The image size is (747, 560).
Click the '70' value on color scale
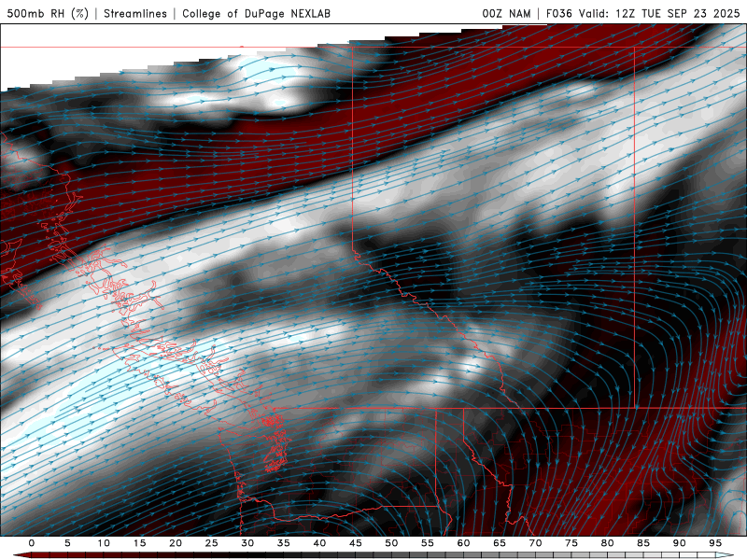(x=535, y=543)
